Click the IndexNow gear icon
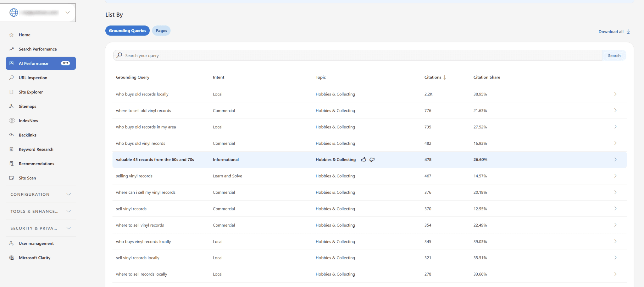 (12, 121)
